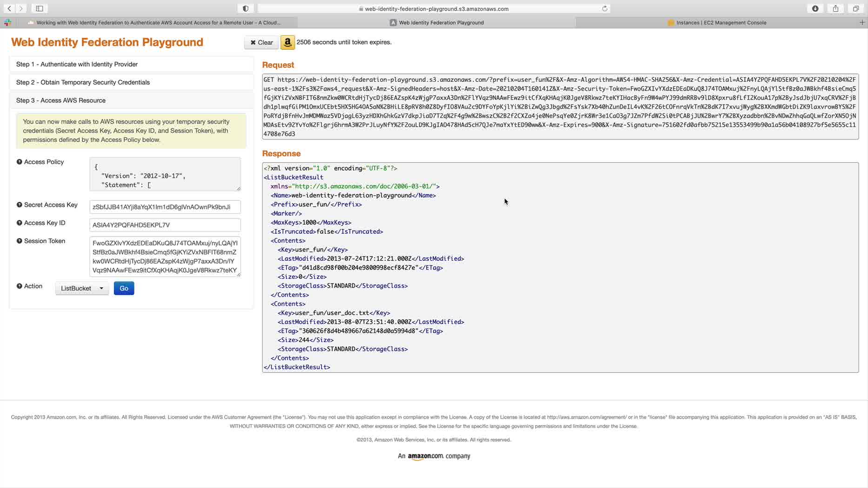Click the Safari forward navigation arrow

21,8
